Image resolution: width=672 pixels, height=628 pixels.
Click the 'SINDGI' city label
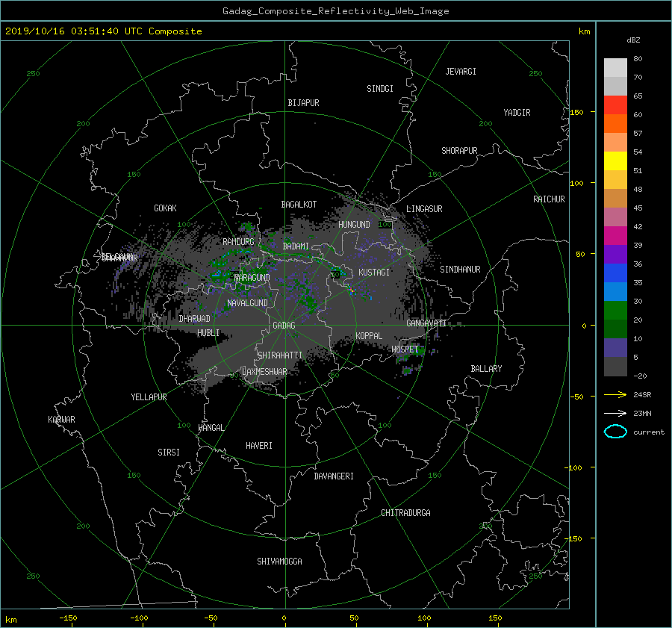(x=380, y=89)
